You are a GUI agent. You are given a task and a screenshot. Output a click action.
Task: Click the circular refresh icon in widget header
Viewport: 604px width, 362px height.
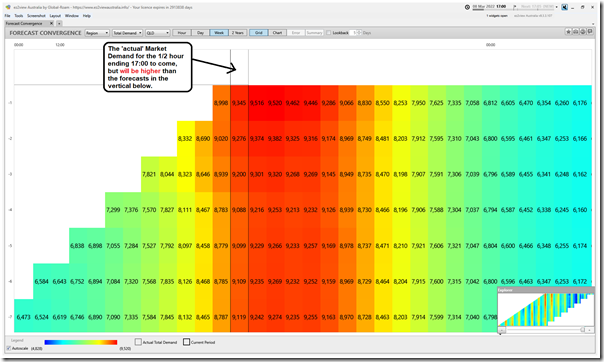click(x=583, y=32)
